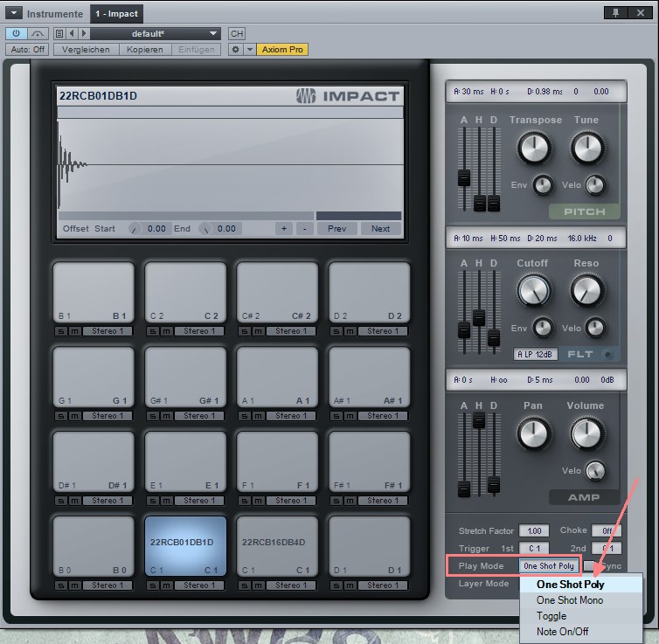Toggle the FLT filter enable button

coord(607,355)
